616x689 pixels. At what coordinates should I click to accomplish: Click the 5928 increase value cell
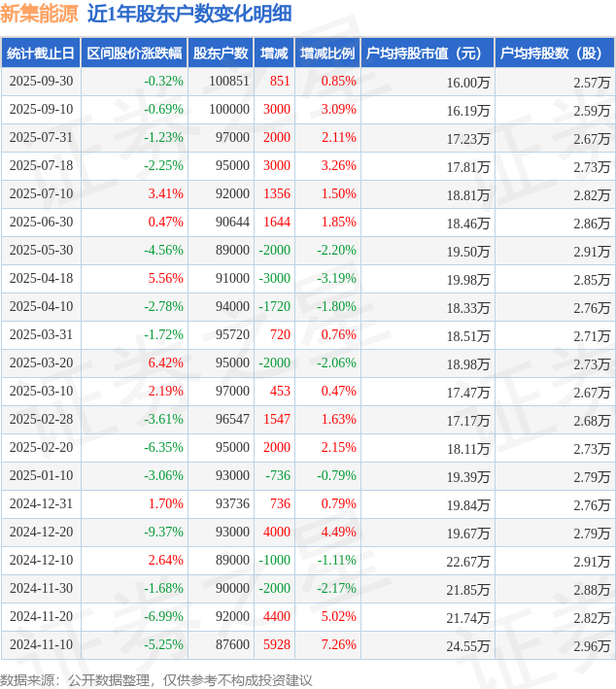pyautogui.click(x=276, y=645)
